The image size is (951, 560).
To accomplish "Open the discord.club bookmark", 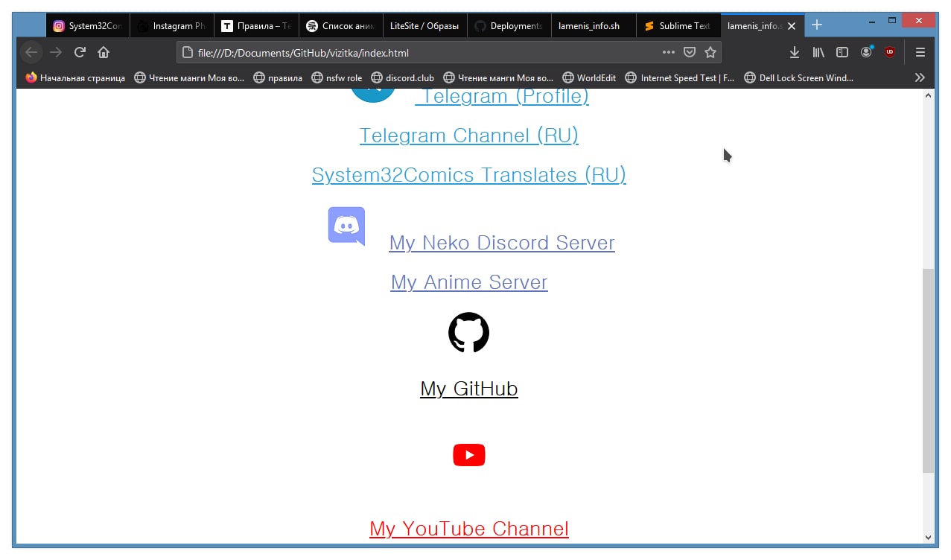I will pos(402,77).
